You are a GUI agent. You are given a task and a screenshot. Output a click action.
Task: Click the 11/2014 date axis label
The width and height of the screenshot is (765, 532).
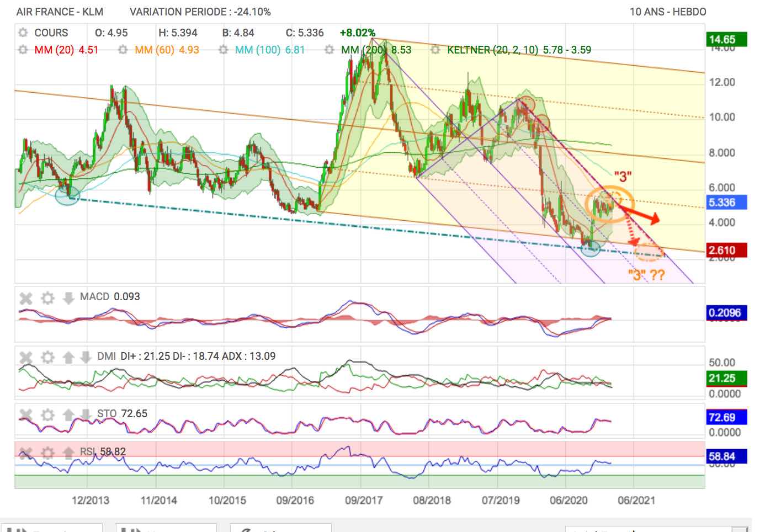pos(159,501)
